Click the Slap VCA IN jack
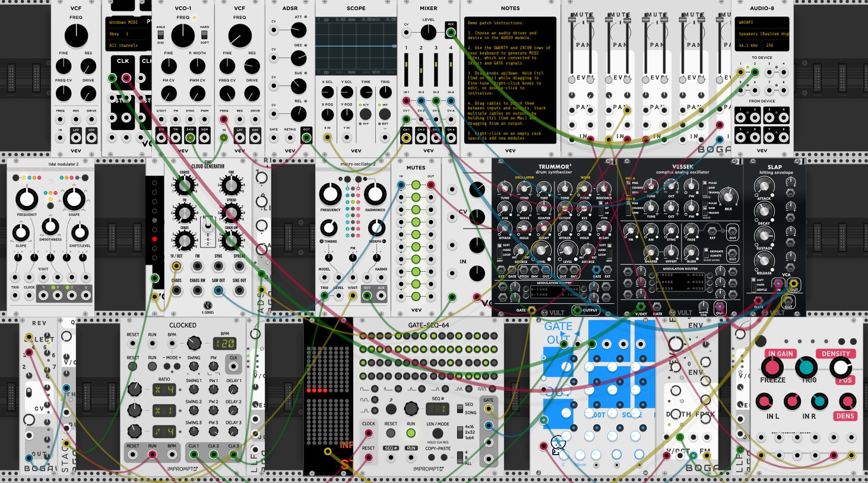The height and width of the screenshot is (483, 868). click(778, 285)
